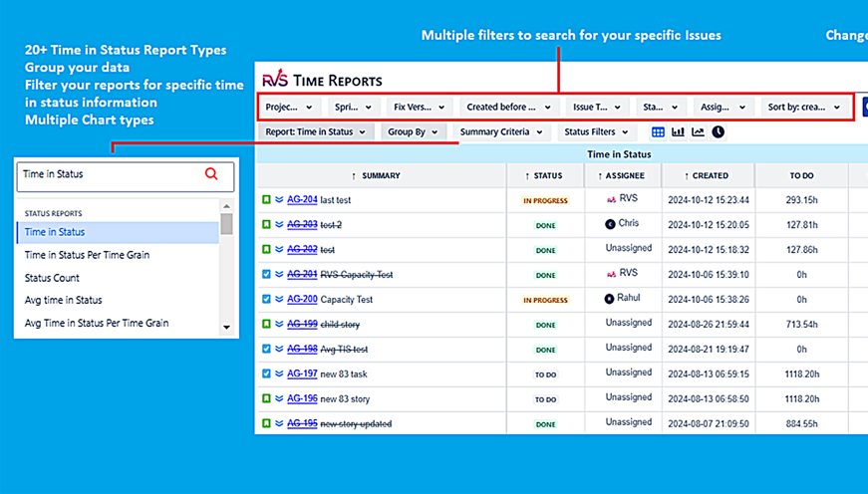Click story type icon for AG-204

[x=266, y=200]
